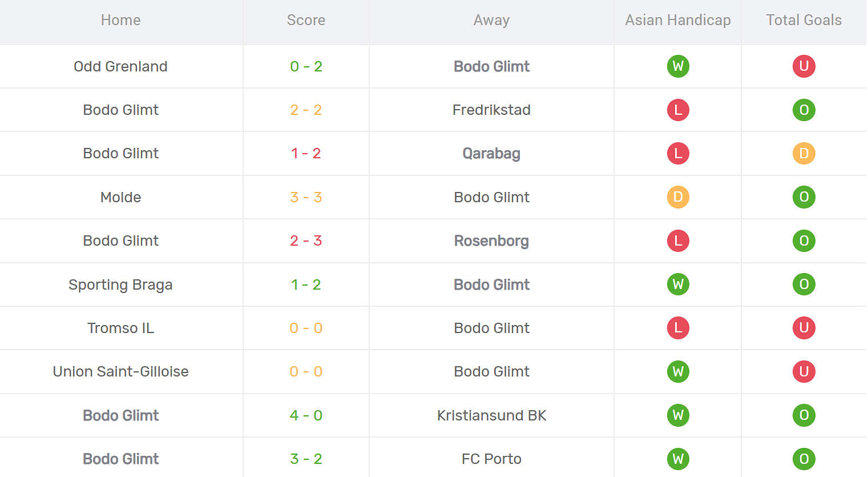Click the W handicap badge for Union Saint-Gilloise match
Image resolution: width=868 pixels, height=477 pixels.
[678, 371]
